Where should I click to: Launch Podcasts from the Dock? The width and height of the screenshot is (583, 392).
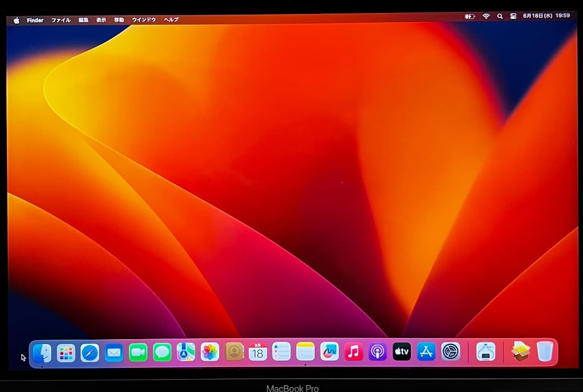[x=377, y=352]
